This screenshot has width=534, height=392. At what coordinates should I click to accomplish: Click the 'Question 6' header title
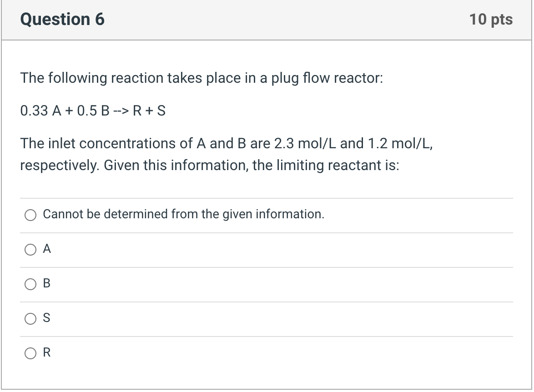63,19
